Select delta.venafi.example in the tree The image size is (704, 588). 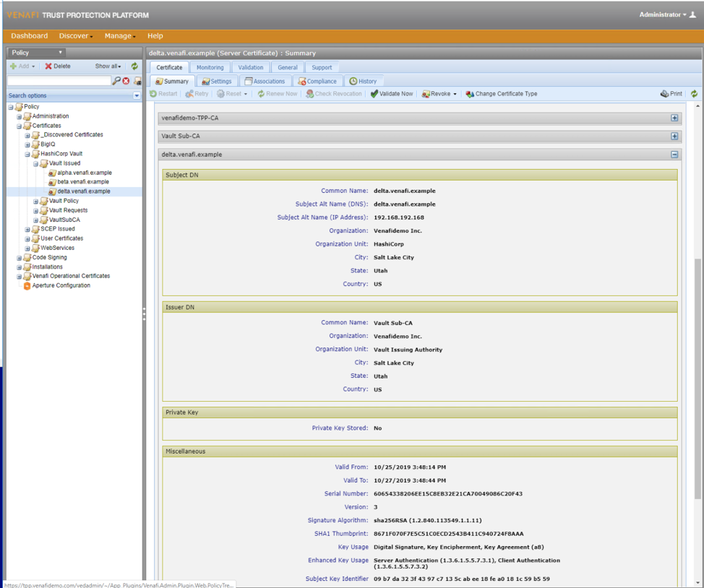pyautogui.click(x=84, y=191)
